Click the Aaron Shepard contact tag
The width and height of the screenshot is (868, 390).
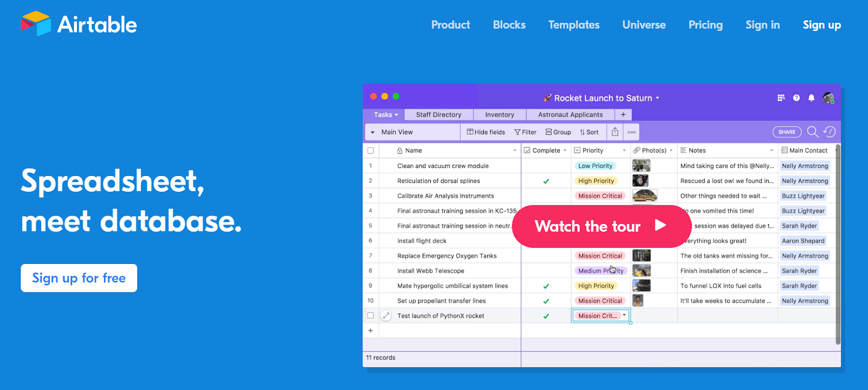point(803,241)
